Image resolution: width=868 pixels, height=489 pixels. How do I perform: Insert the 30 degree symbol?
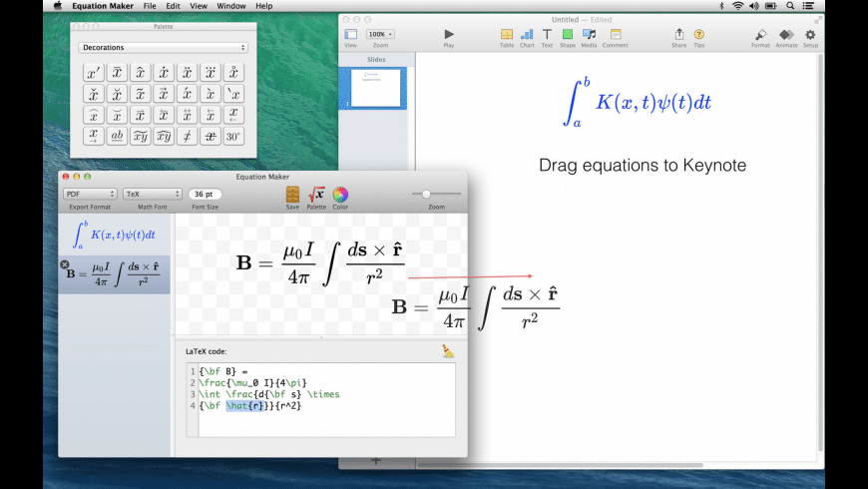(233, 136)
